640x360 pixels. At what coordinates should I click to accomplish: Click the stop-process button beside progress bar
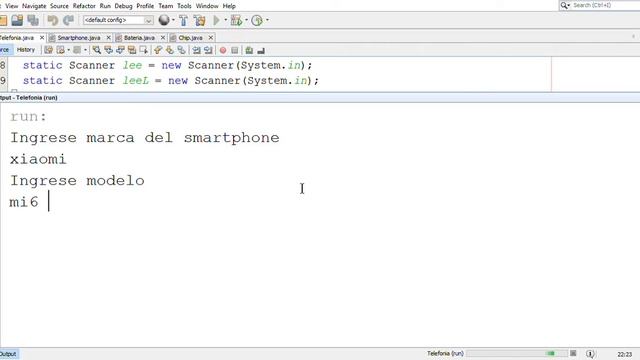(x=573, y=353)
